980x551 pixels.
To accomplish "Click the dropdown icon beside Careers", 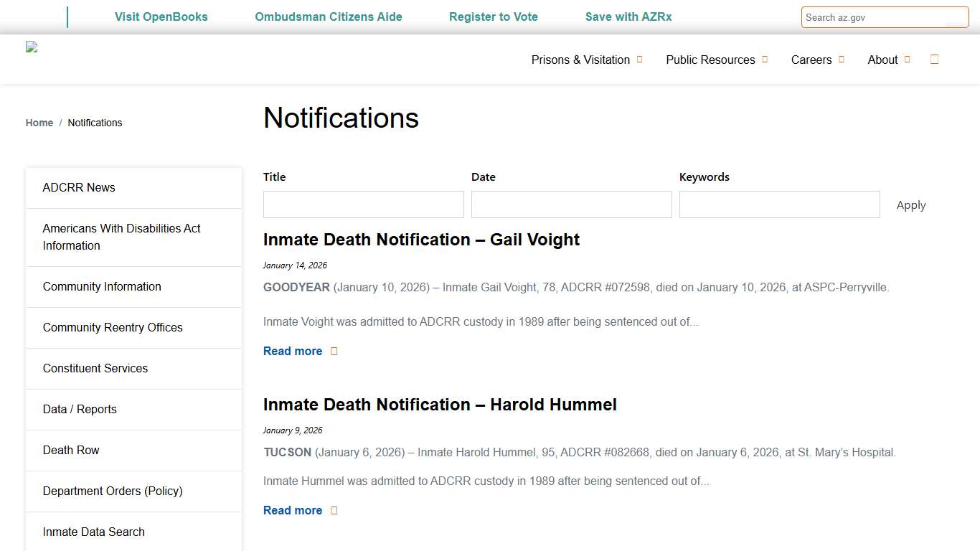I will pos(840,60).
